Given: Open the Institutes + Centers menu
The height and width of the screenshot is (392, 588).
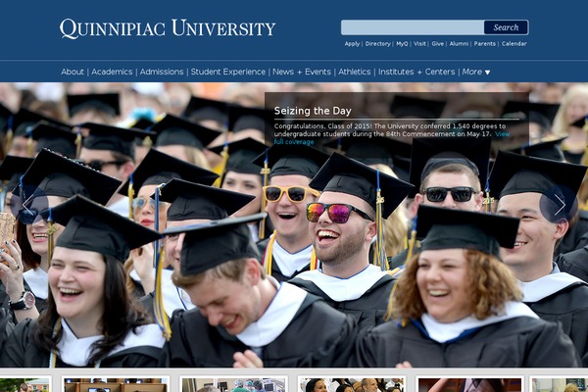Looking at the screenshot, I should pos(416,72).
